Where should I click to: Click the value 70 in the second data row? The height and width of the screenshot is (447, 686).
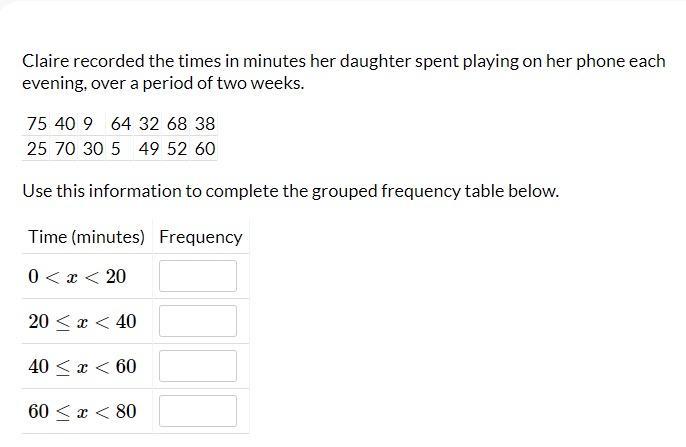(x=65, y=149)
